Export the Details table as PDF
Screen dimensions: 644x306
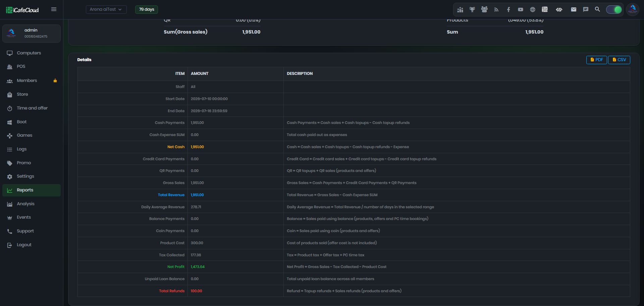596,60
